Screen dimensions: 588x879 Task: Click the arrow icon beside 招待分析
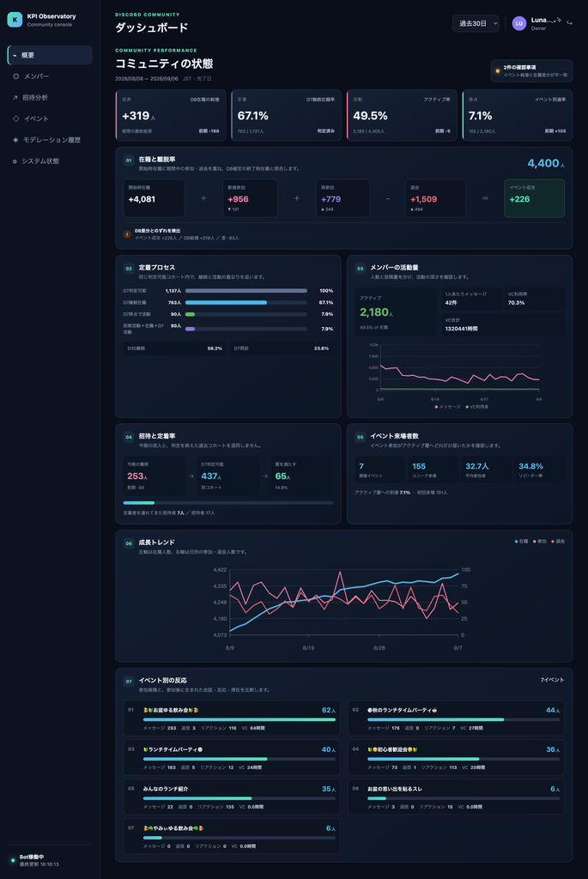[x=15, y=98]
